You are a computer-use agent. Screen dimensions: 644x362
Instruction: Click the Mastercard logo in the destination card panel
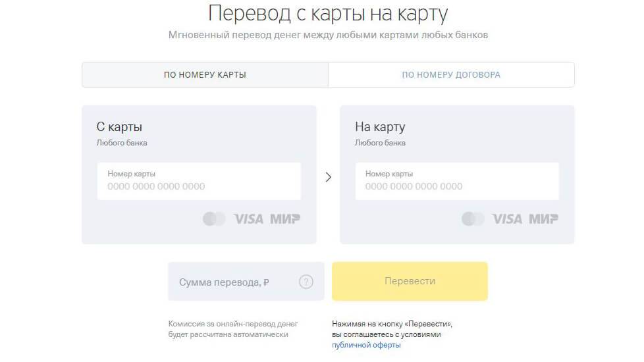coord(472,219)
